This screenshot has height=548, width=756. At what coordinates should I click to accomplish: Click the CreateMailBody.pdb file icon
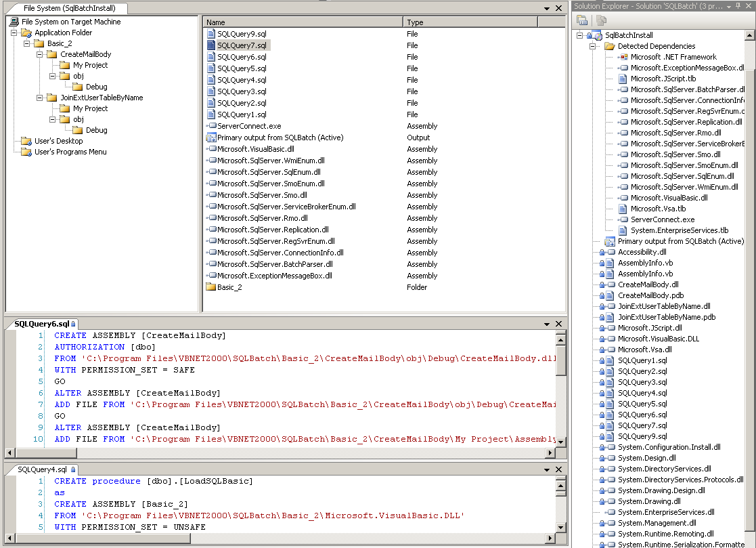coord(610,296)
